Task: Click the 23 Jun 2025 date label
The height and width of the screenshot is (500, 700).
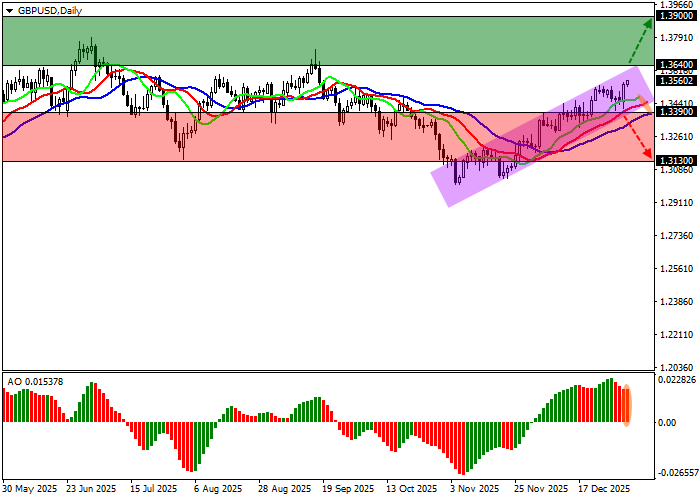Action: [92, 489]
